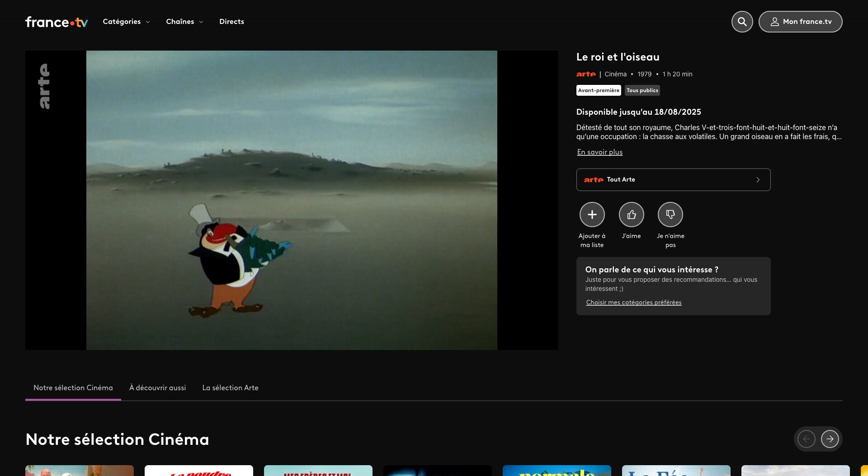
Task: Click the Disponible jusqu'au 18/08/2025 text
Action: [638, 112]
